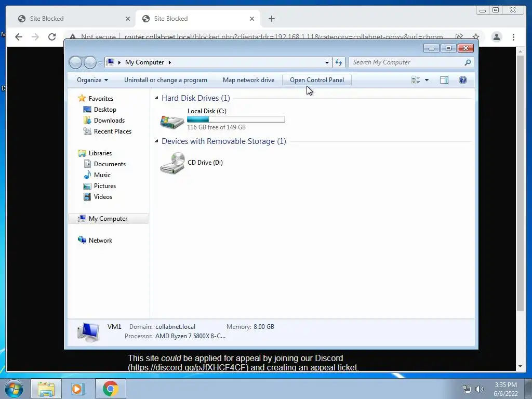This screenshot has width=532, height=399.
Task: Click the scrollbar down arrow in Chrome
Action: point(520,366)
